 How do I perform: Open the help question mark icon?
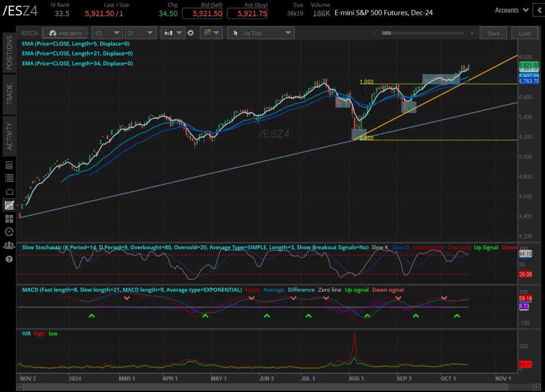click(9, 259)
